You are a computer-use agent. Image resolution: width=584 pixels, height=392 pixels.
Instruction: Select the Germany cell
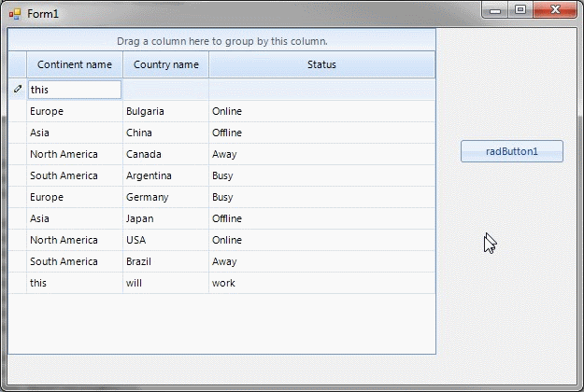point(166,197)
